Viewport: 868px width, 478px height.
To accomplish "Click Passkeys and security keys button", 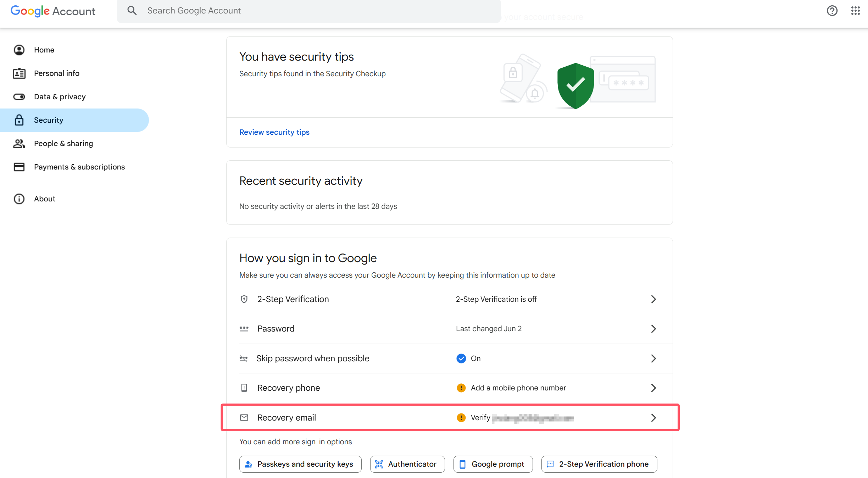I will point(300,464).
